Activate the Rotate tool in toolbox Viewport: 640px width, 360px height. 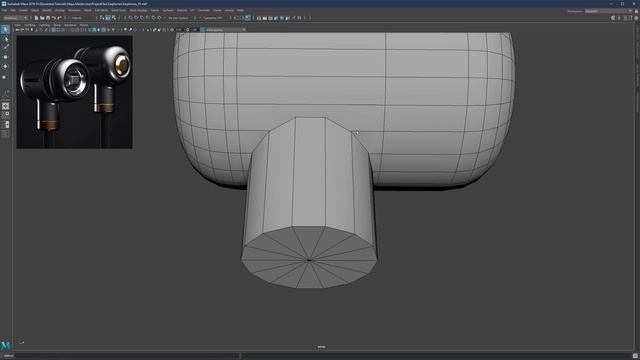[x=5, y=67]
